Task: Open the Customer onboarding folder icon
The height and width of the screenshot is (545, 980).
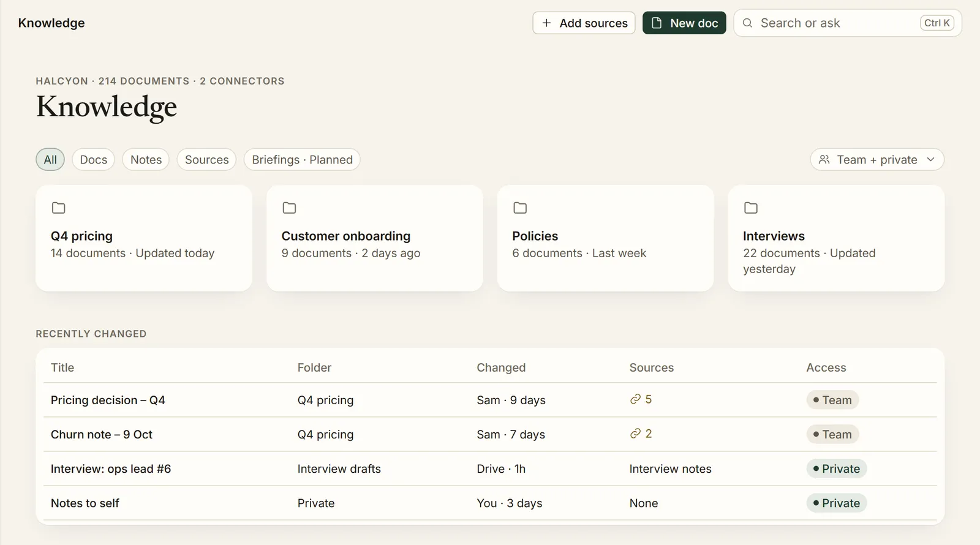Action: pyautogui.click(x=289, y=208)
